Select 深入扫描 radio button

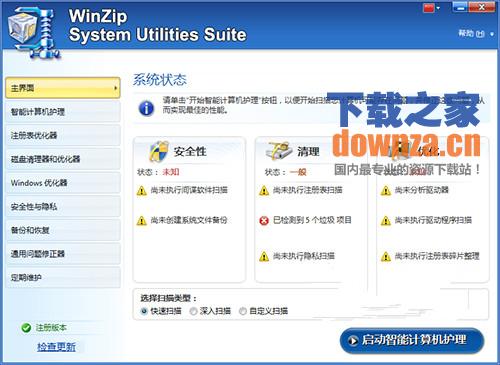193,311
